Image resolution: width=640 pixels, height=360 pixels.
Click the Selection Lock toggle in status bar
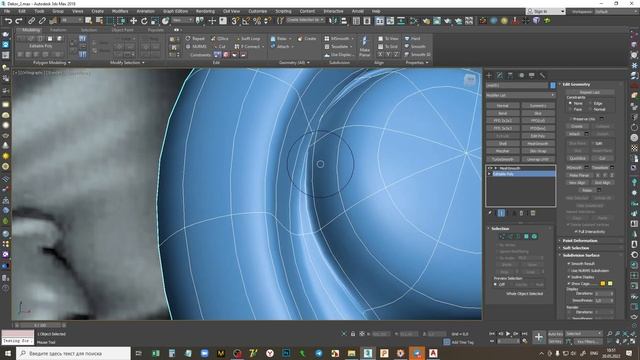(353, 334)
